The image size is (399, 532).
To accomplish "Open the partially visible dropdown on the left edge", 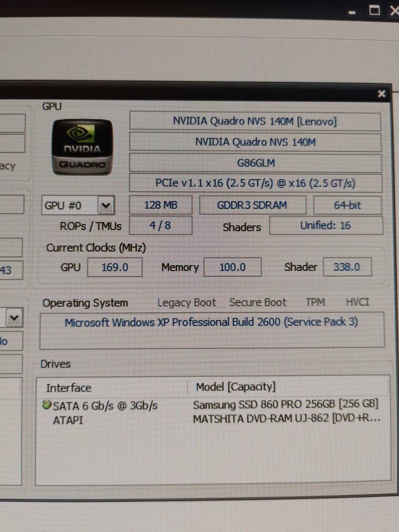I will click(x=14, y=318).
